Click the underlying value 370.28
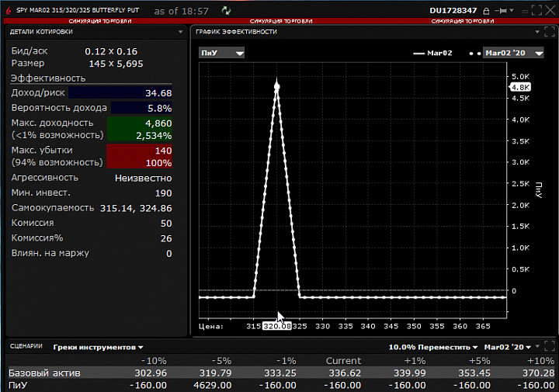This screenshot has height=392, width=559. [x=538, y=373]
